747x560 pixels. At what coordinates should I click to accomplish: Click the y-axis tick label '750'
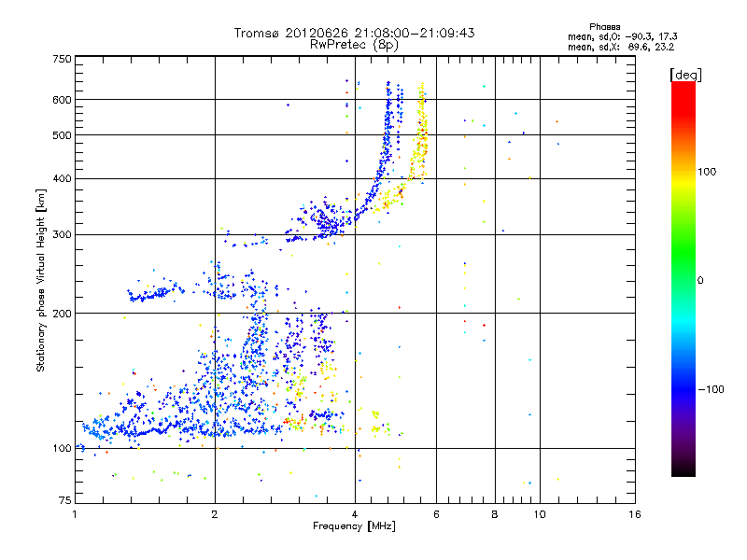[62, 59]
